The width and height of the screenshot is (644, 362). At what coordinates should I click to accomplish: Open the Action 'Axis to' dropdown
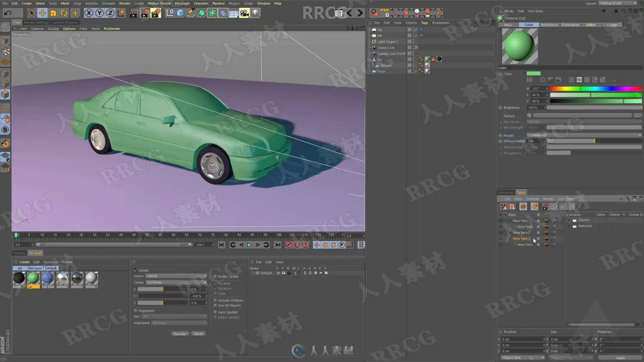tap(176, 276)
